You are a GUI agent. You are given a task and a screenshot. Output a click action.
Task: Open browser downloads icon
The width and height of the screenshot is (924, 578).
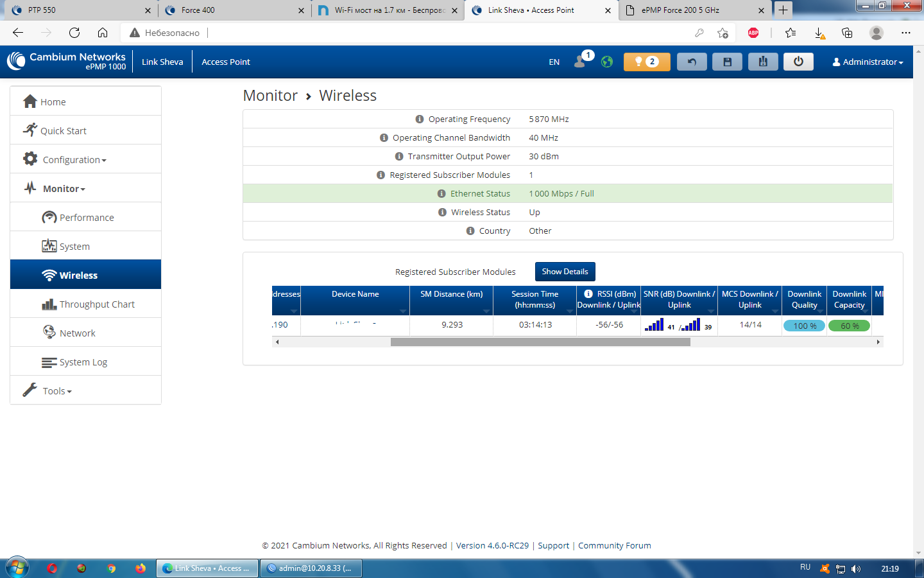click(819, 33)
